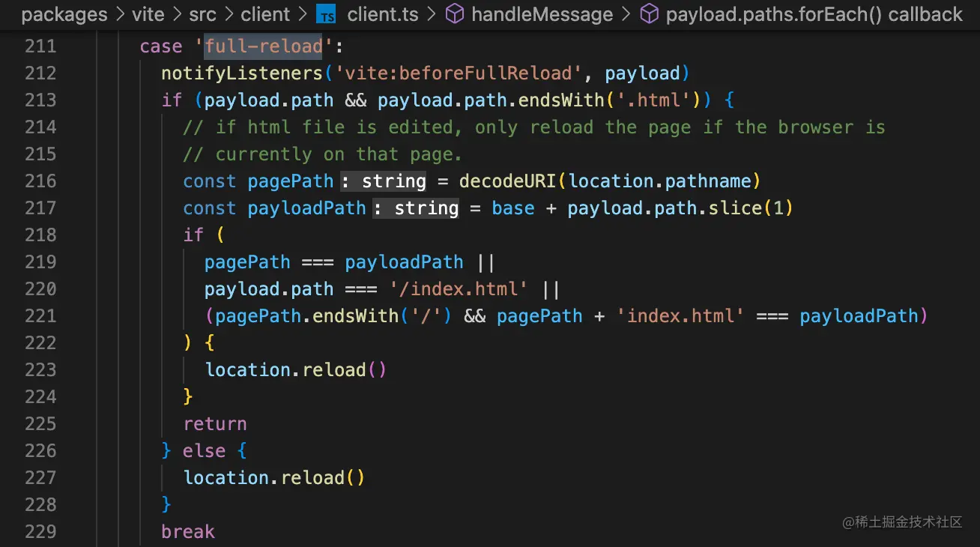Click the handleMessage symbol cube icon
The width and height of the screenshot is (980, 547).
(x=454, y=14)
